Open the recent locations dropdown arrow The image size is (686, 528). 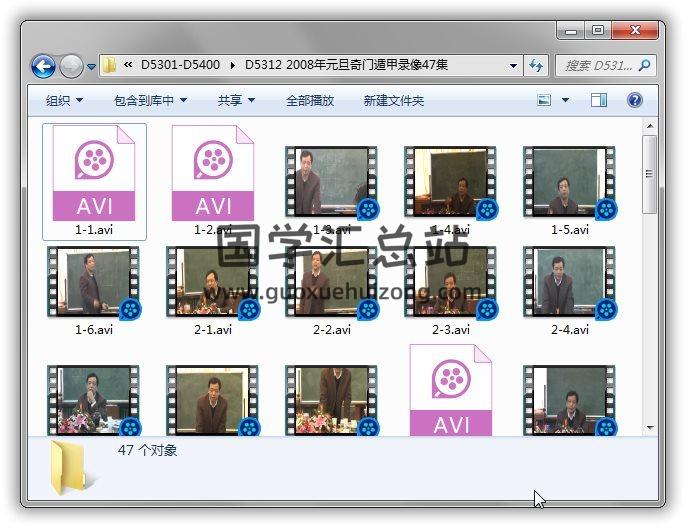pyautogui.click(x=91, y=67)
